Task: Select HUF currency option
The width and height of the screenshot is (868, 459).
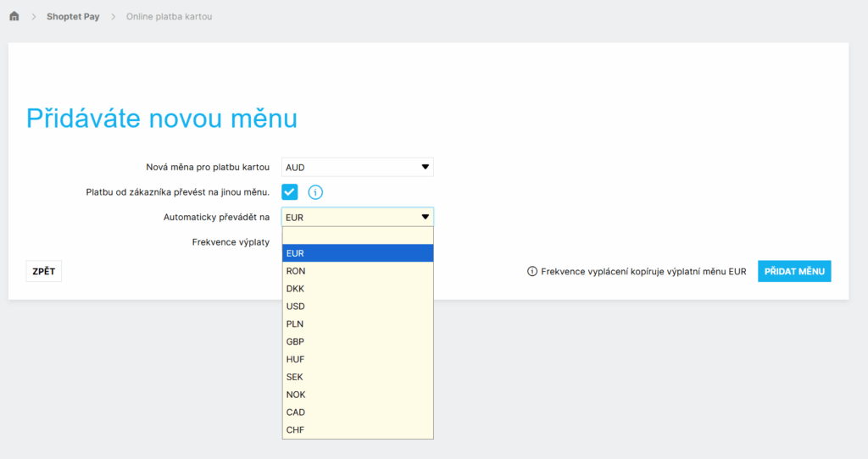Action: pyautogui.click(x=357, y=360)
